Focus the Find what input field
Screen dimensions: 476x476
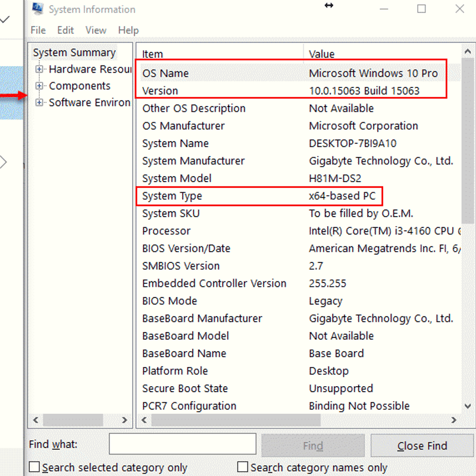[x=183, y=444]
